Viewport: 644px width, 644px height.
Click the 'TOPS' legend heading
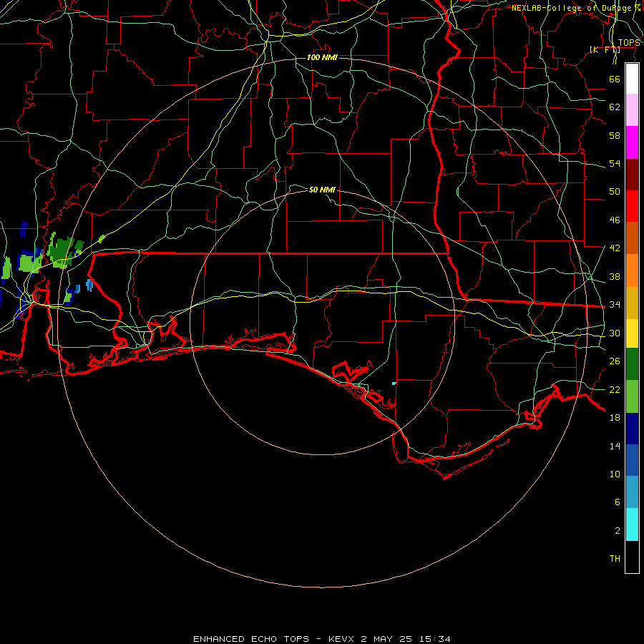point(629,43)
